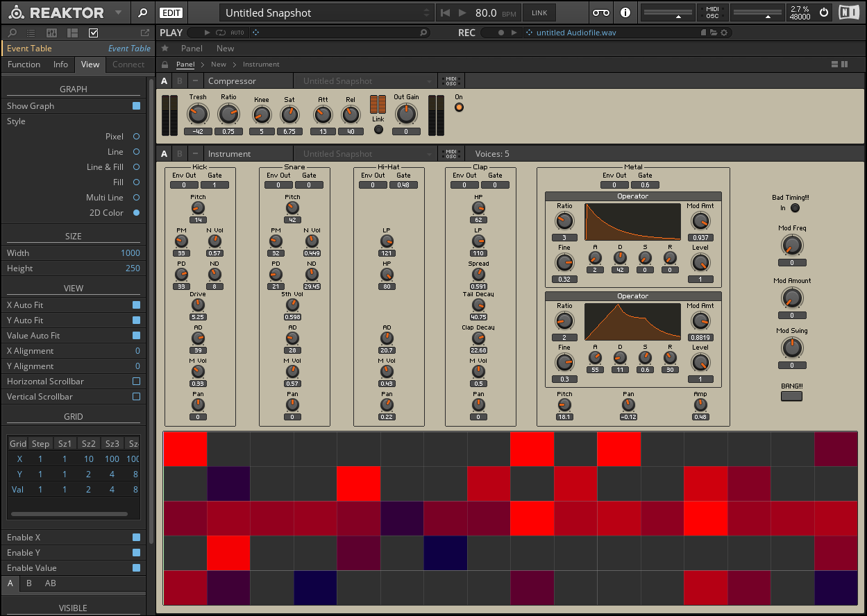This screenshot has height=616, width=867.
Task: Select the Multi Line style option
Action: (136, 198)
